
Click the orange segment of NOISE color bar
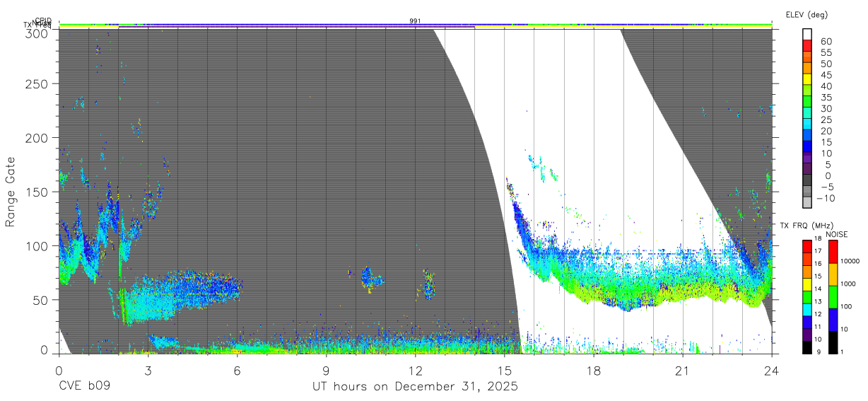(x=833, y=274)
